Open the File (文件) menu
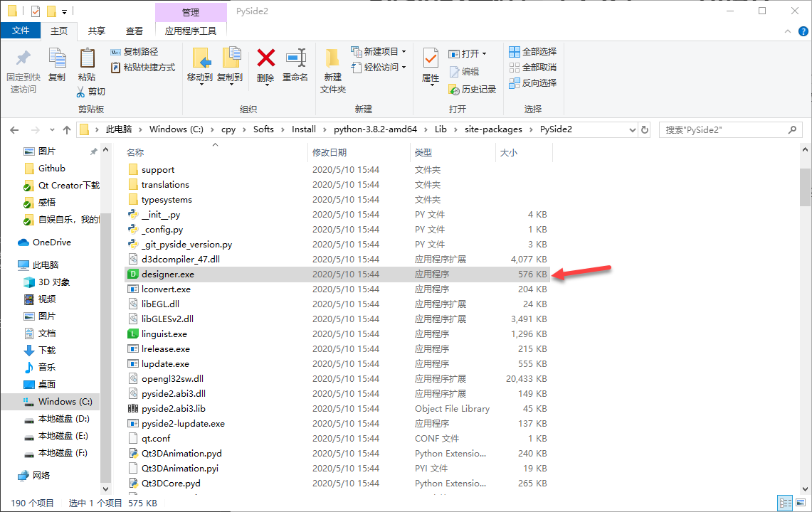The width and height of the screenshot is (812, 512). coord(21,31)
